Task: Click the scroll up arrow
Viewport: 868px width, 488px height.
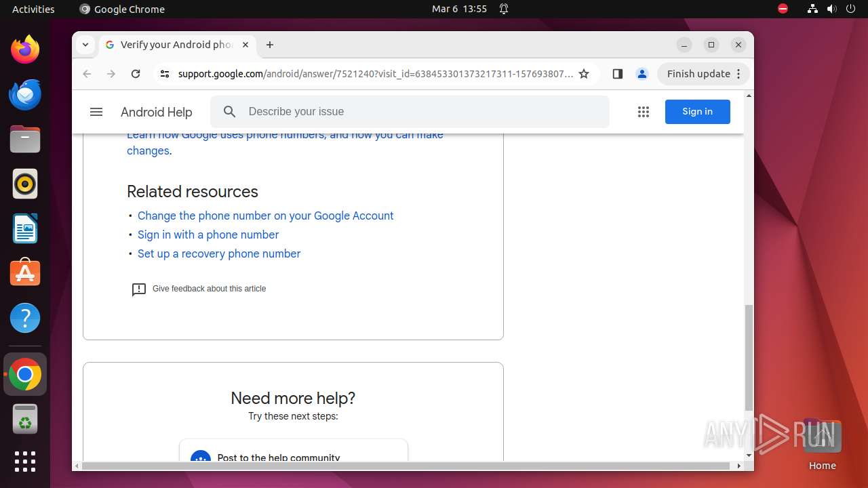Action: click(749, 96)
